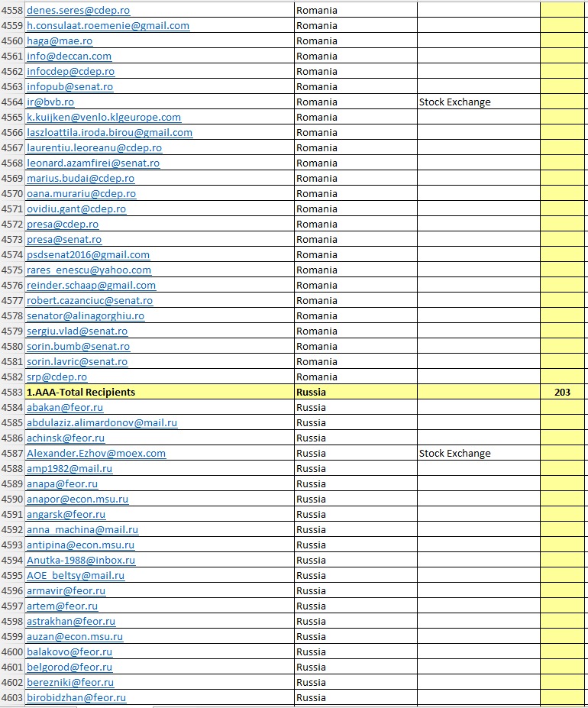Click belgorod@feor.ru link
This screenshot has width=588, height=708.
point(69,668)
